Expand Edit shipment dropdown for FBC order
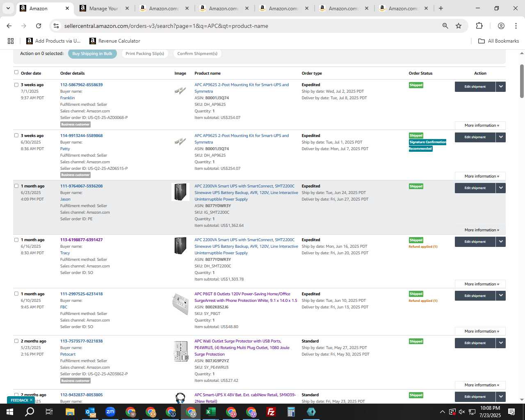Image resolution: width=525 pixels, height=420 pixels. 501,296
